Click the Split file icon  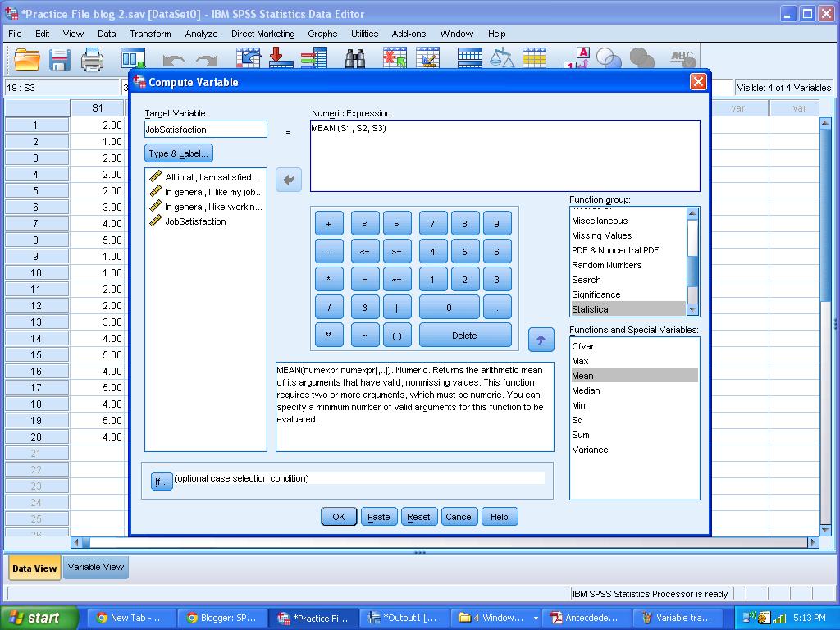(470, 58)
